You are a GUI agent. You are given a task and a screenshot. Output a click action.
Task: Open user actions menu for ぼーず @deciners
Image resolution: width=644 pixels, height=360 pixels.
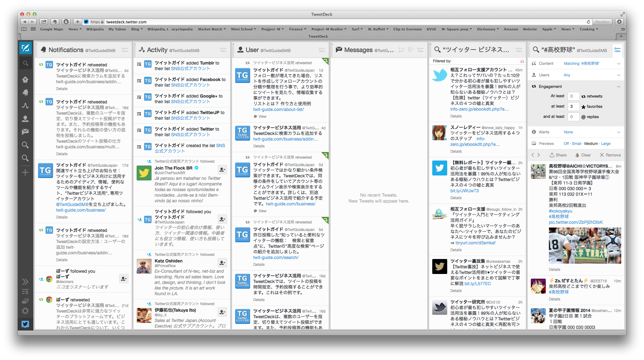(x=123, y=279)
